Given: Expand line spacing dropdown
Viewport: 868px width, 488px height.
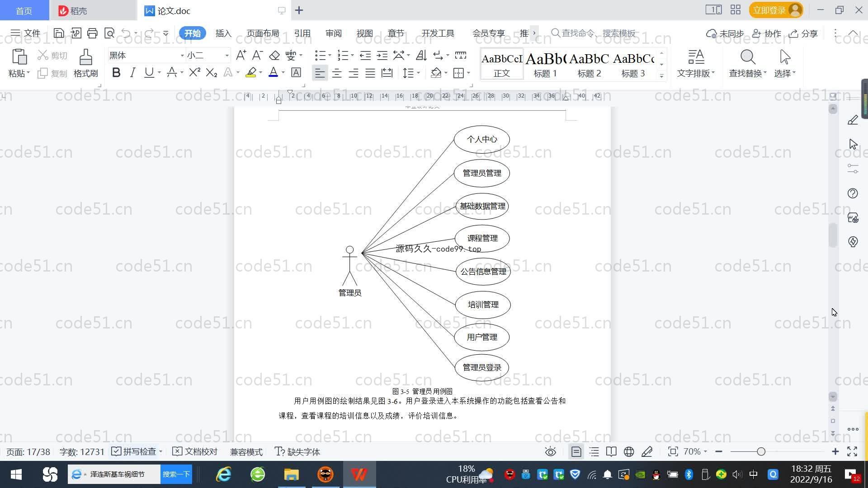Looking at the screenshot, I should pyautogui.click(x=419, y=73).
